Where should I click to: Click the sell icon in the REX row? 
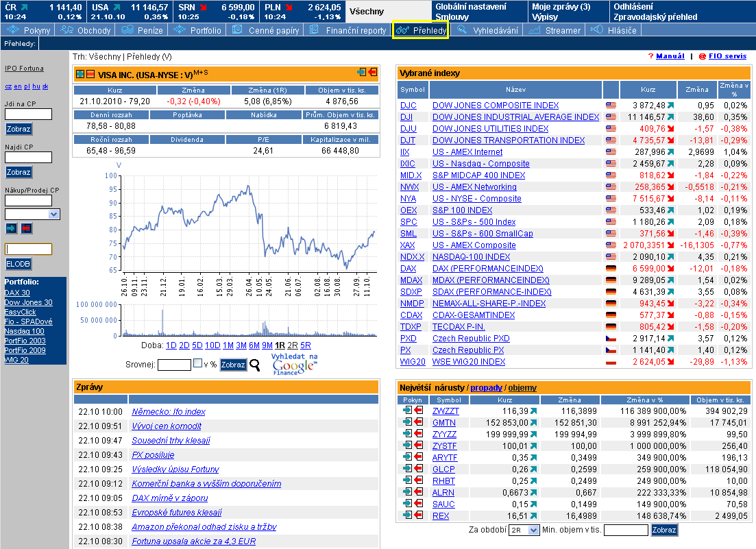[x=419, y=515]
